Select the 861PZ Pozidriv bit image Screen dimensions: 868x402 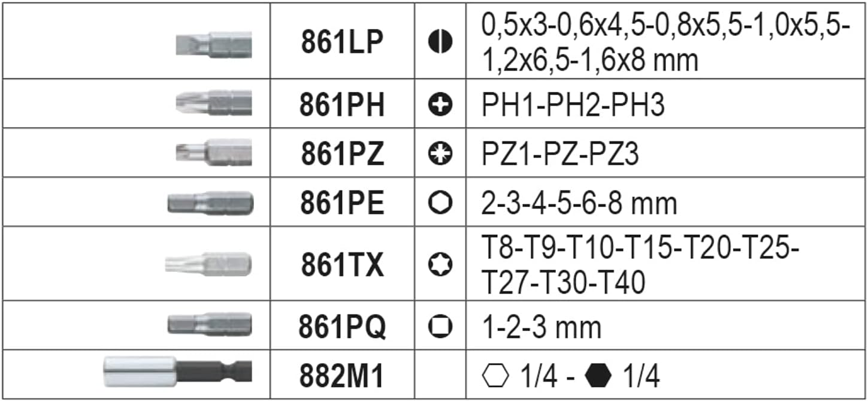pyautogui.click(x=214, y=152)
